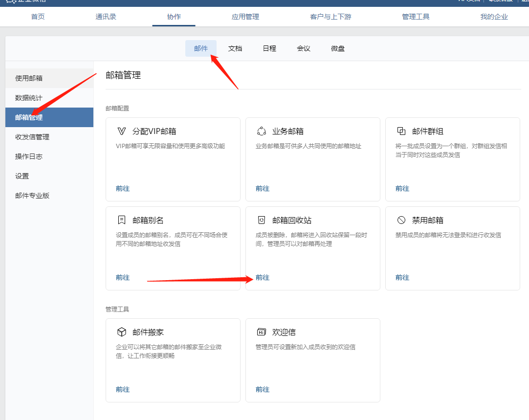
Task: Go to 操作日志 in the sidebar
Action: coord(29,156)
